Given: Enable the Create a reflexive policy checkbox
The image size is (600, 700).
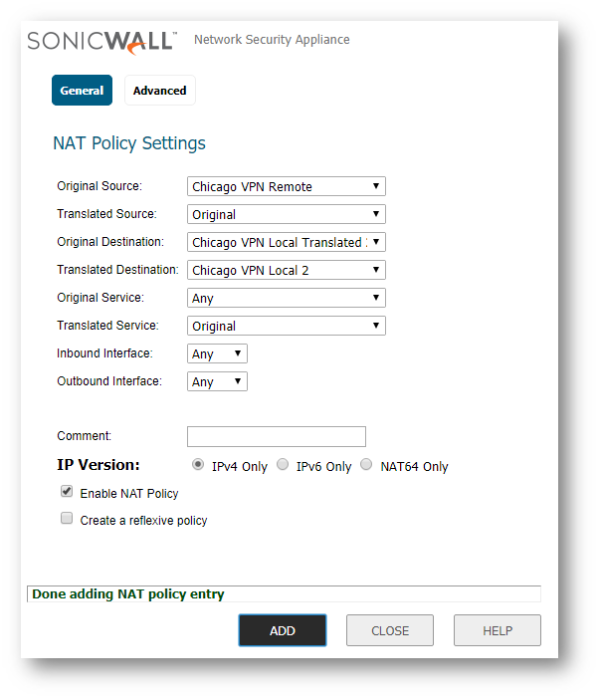Looking at the screenshot, I should (67, 519).
